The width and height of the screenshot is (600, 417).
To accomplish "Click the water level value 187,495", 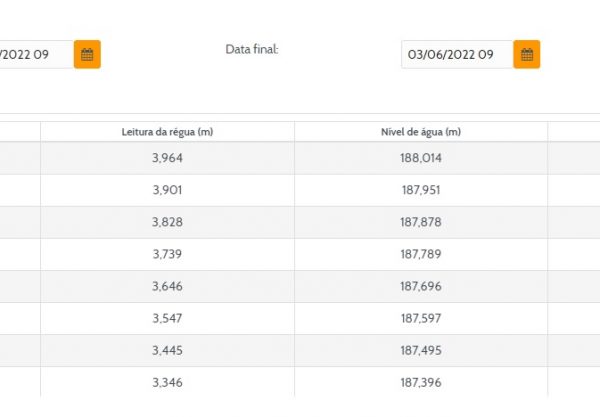I will [x=420, y=350].
